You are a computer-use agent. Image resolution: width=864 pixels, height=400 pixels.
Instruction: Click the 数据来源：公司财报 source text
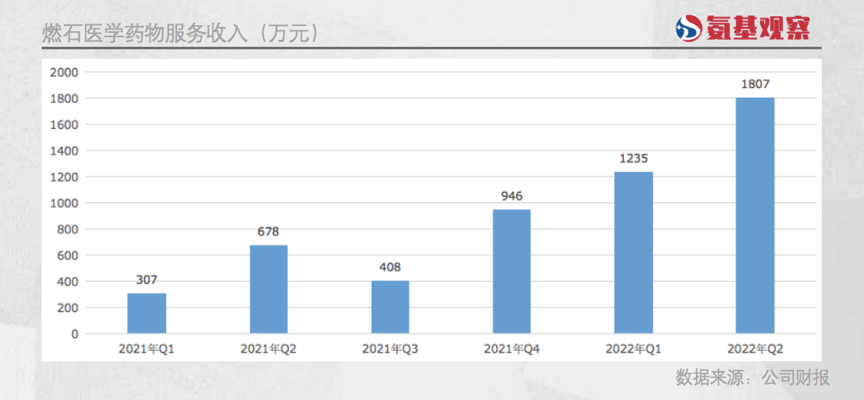[752, 378]
